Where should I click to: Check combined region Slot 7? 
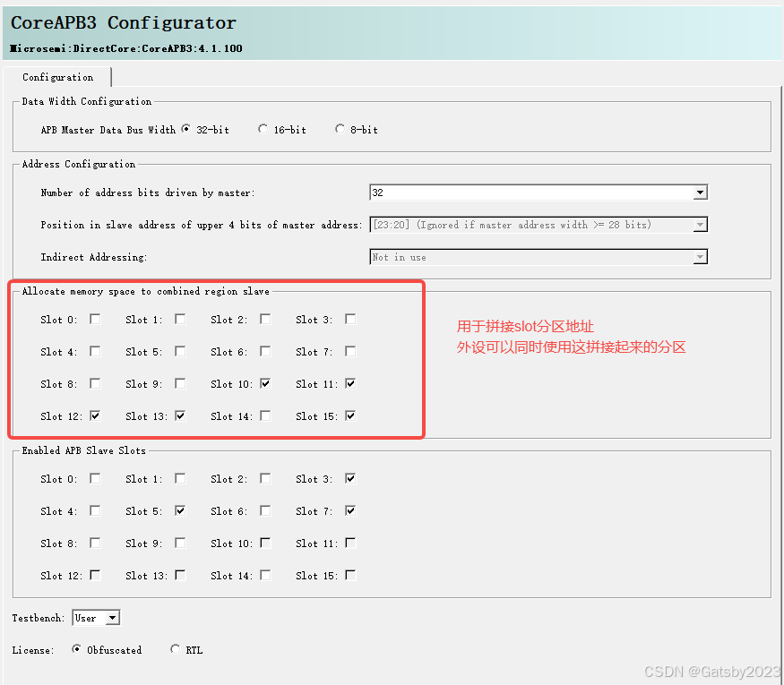coord(350,351)
